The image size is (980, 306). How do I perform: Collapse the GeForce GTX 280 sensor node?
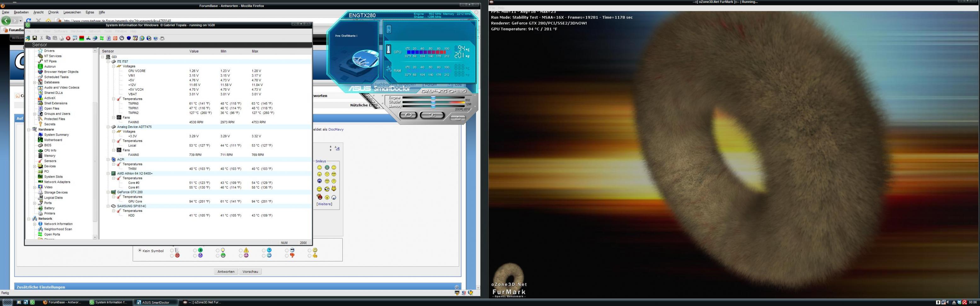click(108, 192)
